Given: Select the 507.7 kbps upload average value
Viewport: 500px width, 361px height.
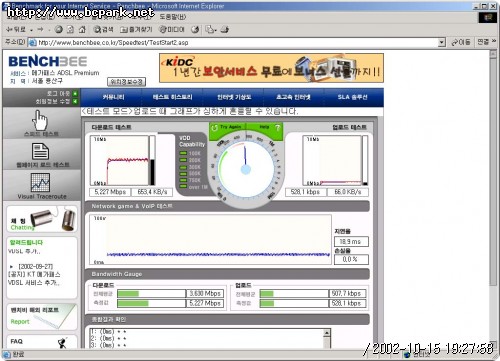Looking at the screenshot, I should (347, 294).
